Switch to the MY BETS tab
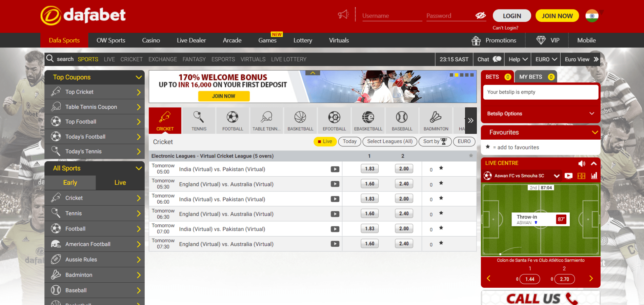 536,77
